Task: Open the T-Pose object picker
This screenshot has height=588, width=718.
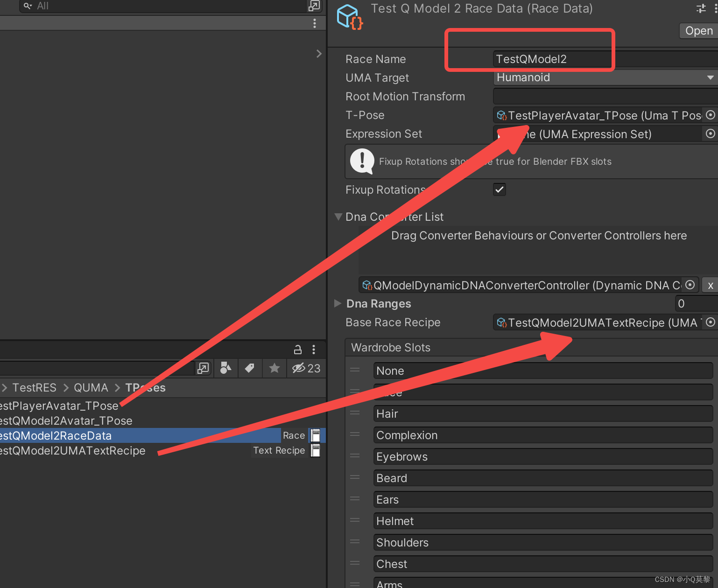Action: pyautogui.click(x=711, y=115)
